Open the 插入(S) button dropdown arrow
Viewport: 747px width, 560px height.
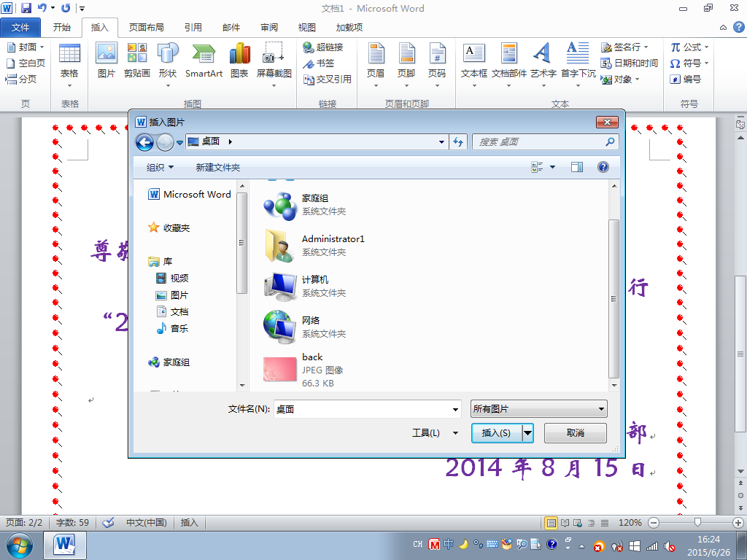(528, 433)
